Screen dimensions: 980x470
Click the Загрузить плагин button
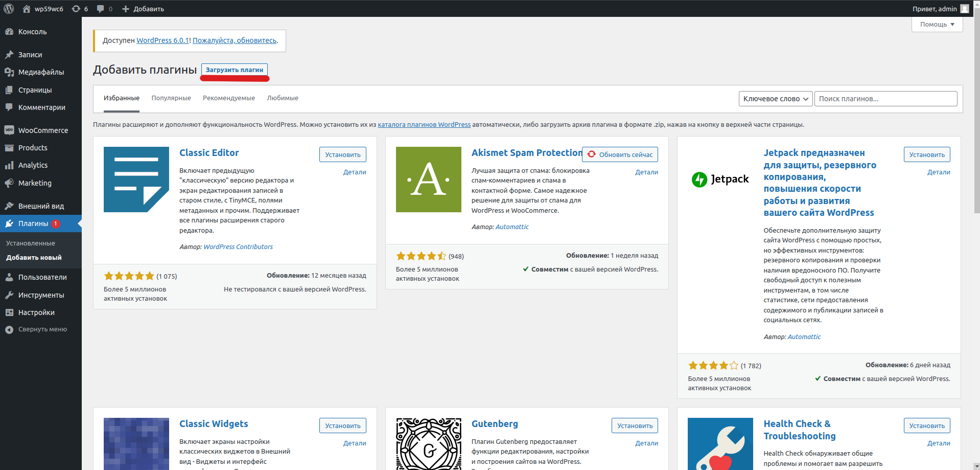point(235,70)
